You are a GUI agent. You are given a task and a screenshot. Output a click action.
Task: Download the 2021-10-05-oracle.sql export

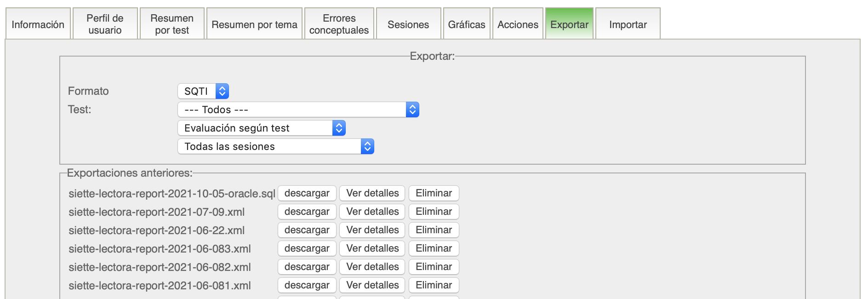(x=307, y=193)
